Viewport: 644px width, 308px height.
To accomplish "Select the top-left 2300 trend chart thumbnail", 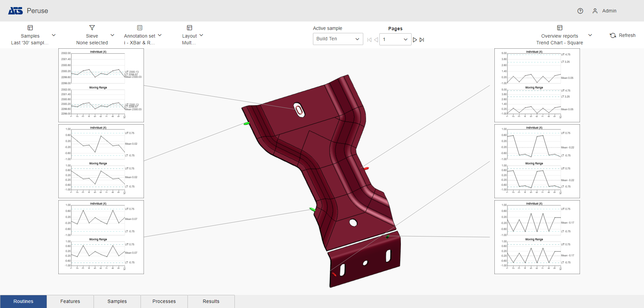I will click(101, 85).
